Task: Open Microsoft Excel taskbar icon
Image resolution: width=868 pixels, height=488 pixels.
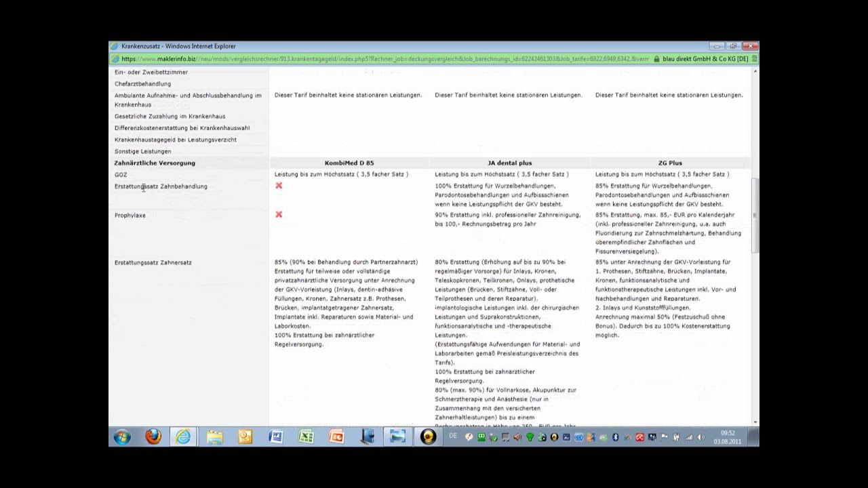Action: point(306,437)
